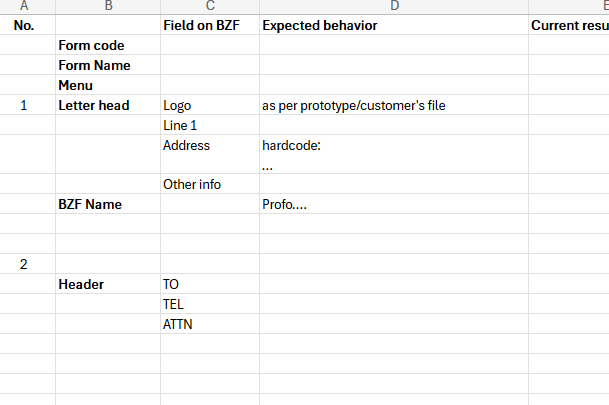The height and width of the screenshot is (405, 609).
Task: Select the 'hardcode:' cell
Action: (x=394, y=155)
